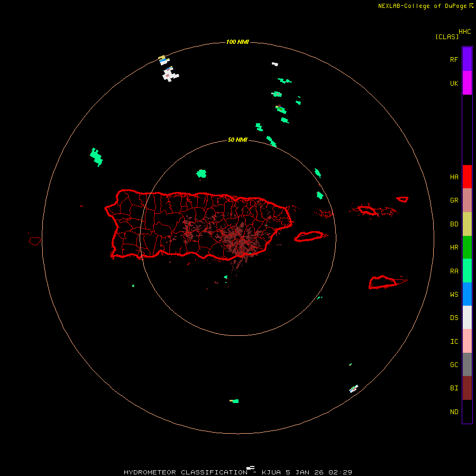The width and height of the screenshot is (476, 476).
Task: Click the St. Croix island outline
Action: point(383,282)
